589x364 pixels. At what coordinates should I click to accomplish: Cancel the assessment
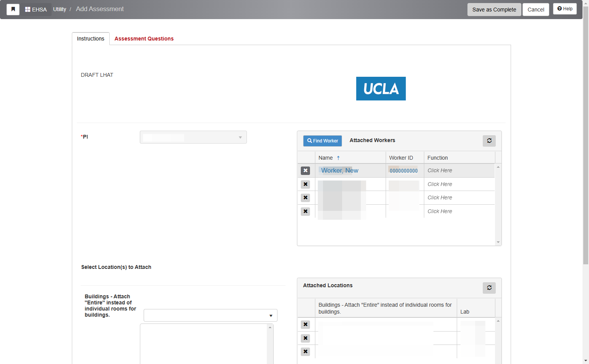535,10
